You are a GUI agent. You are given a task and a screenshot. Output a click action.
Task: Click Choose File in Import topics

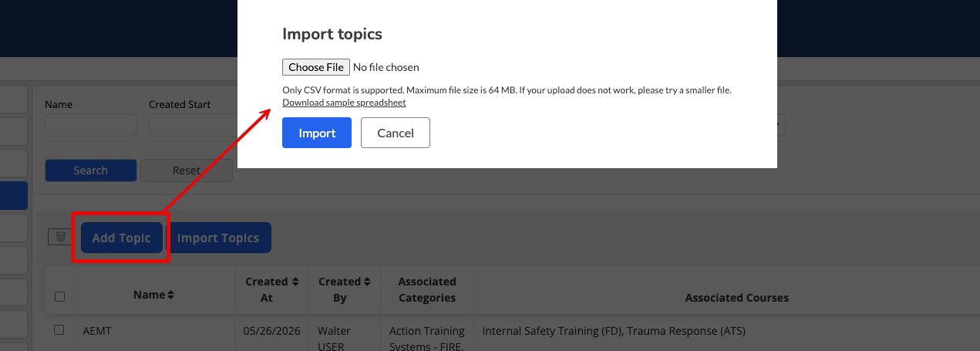(x=316, y=67)
